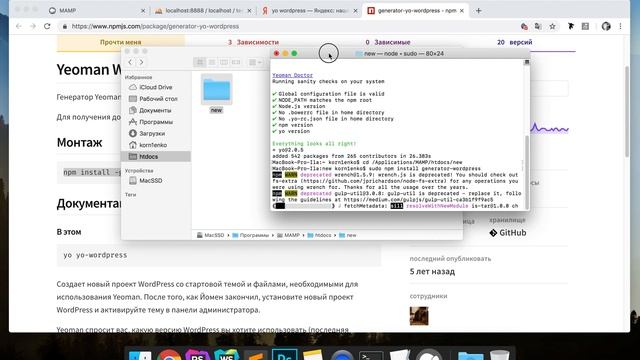Select the new folder in Finder
This screenshot has width=640, height=360.
pos(216,93)
